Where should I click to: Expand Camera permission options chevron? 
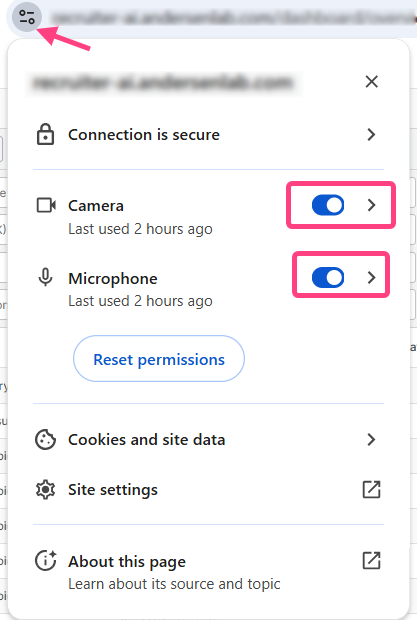371,205
